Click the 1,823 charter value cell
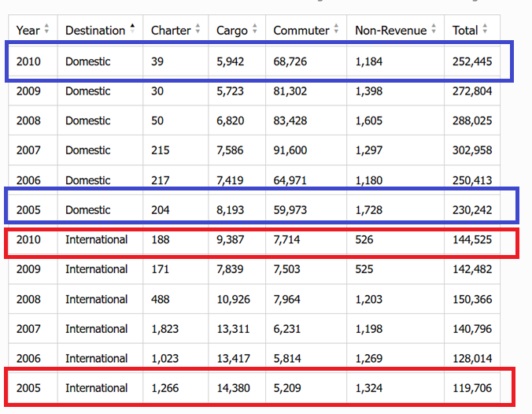This screenshot has height=414, width=532. (165, 329)
